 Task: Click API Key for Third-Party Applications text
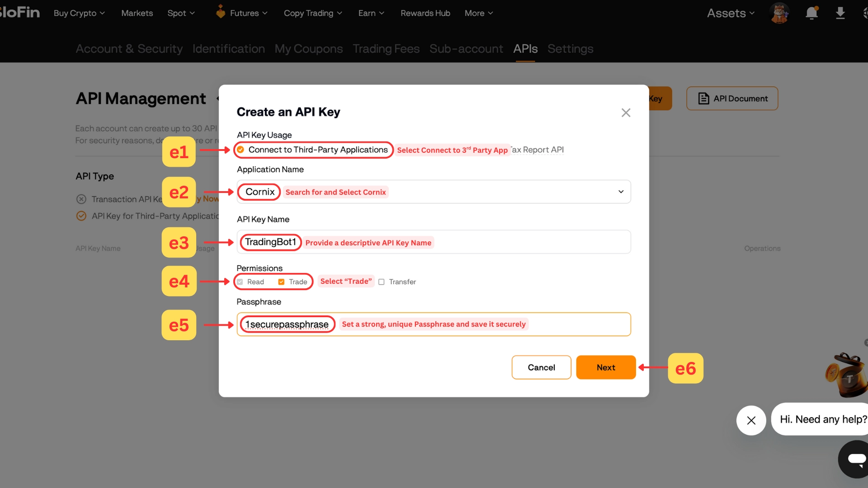point(156,216)
